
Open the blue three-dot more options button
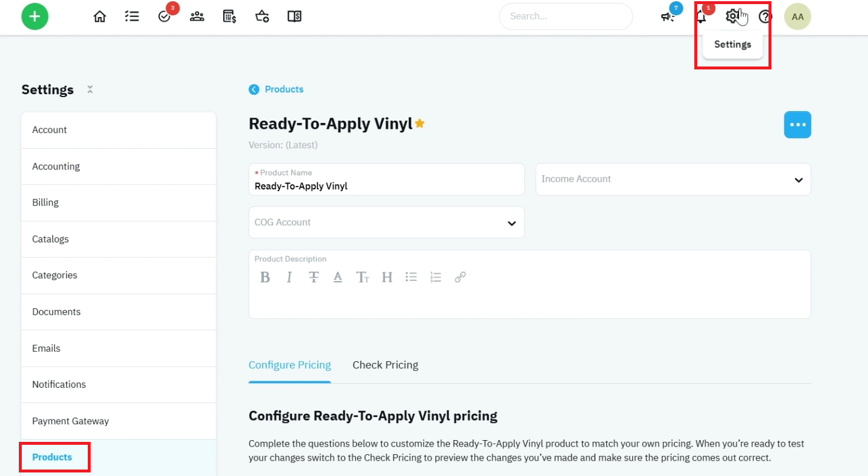(797, 125)
